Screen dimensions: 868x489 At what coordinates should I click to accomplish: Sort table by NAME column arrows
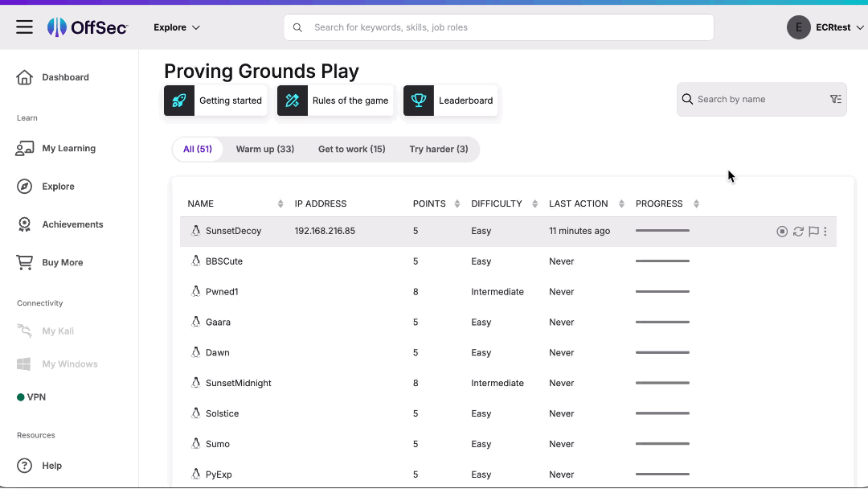coord(280,203)
